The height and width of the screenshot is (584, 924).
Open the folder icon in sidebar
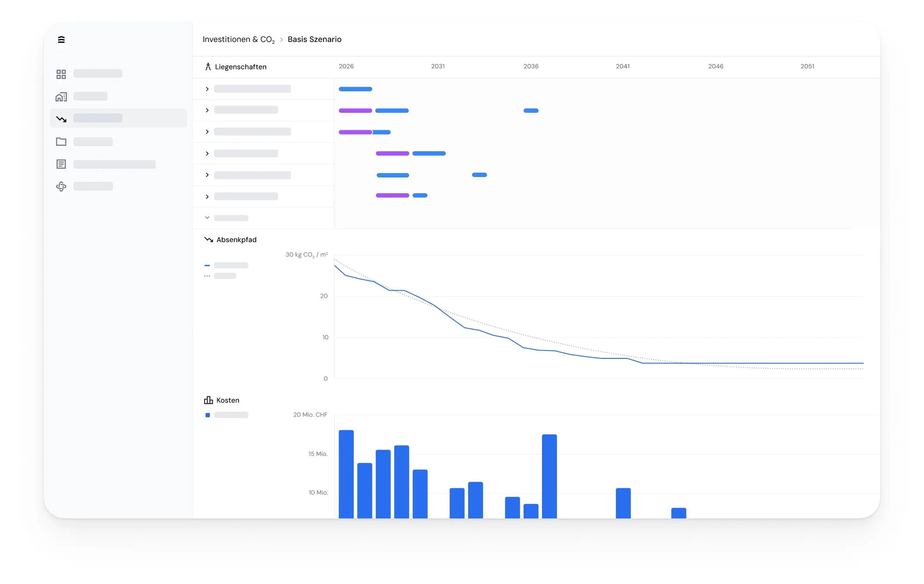pos(61,142)
